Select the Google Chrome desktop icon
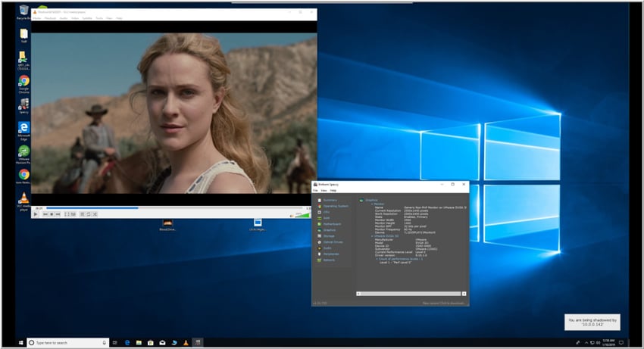 tap(23, 85)
